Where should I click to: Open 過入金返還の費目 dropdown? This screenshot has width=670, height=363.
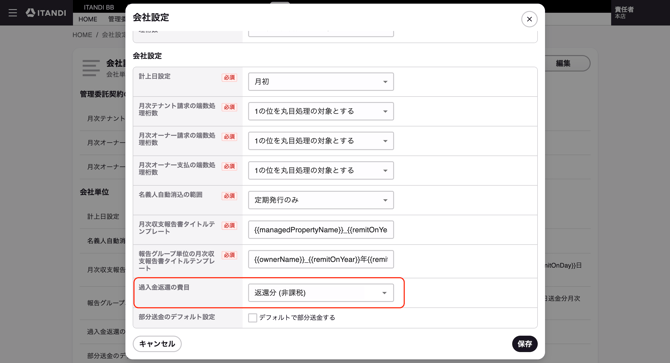321,293
